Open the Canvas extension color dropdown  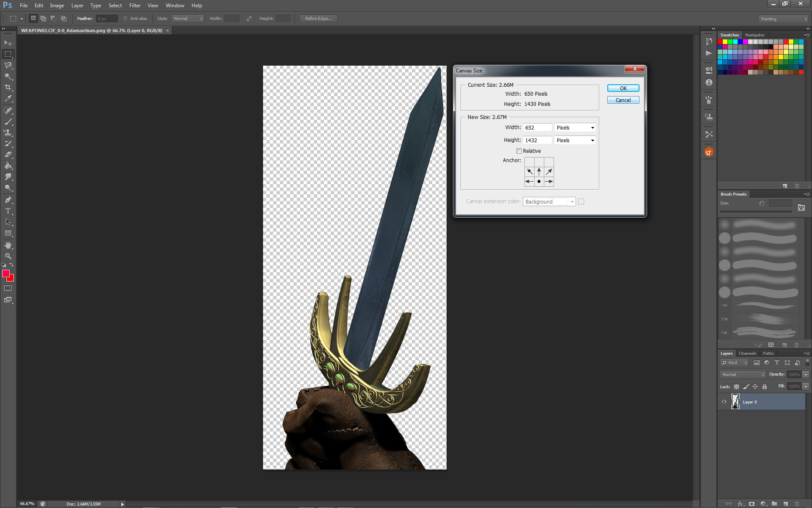pos(549,202)
